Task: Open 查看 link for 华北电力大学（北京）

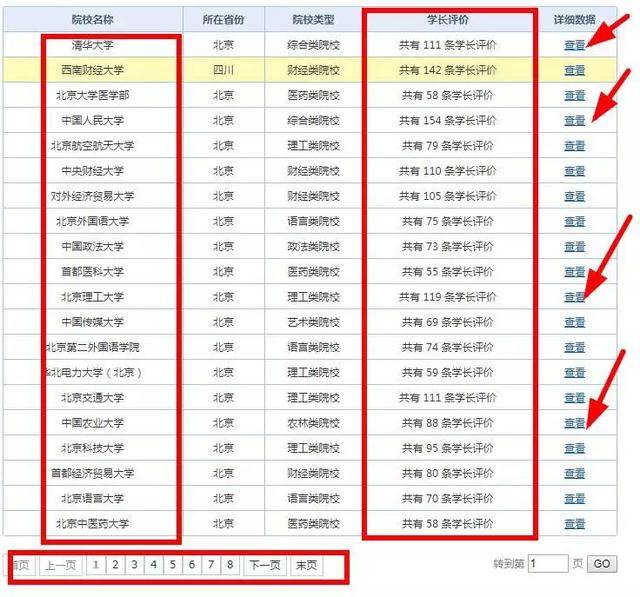Action: coord(574,373)
